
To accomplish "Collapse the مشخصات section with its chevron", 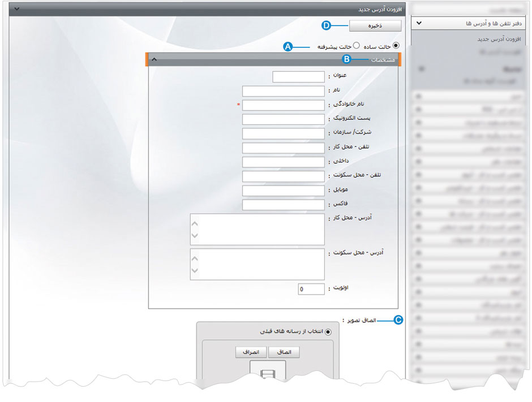I will [155, 59].
